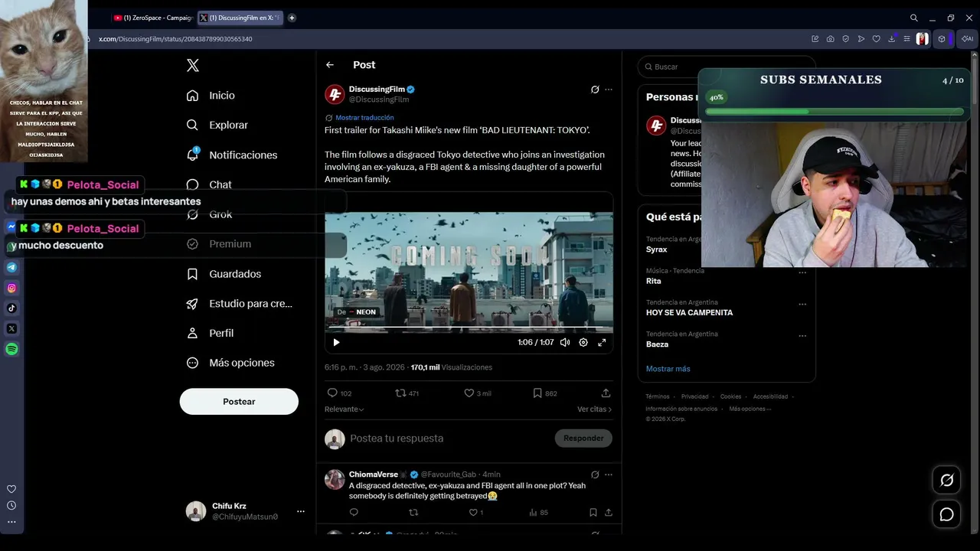Screen dimensions: 980x551
Task: Open TikTok in browser sidebar
Action: 11,308
